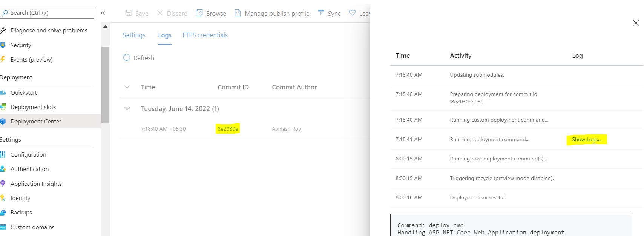Click the Save toolbar button
Screen dimensions: 644x236
pyautogui.click(x=137, y=13)
